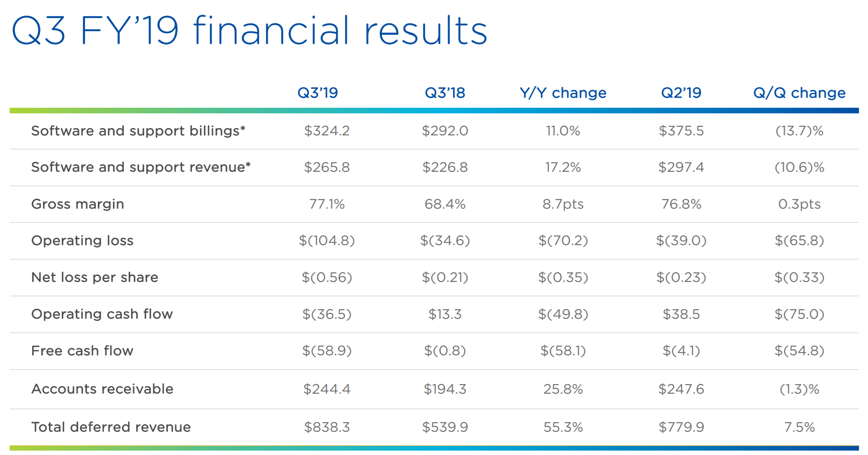This screenshot has width=868, height=455.
Task: Click the Operating cash flow label
Action: (102, 314)
